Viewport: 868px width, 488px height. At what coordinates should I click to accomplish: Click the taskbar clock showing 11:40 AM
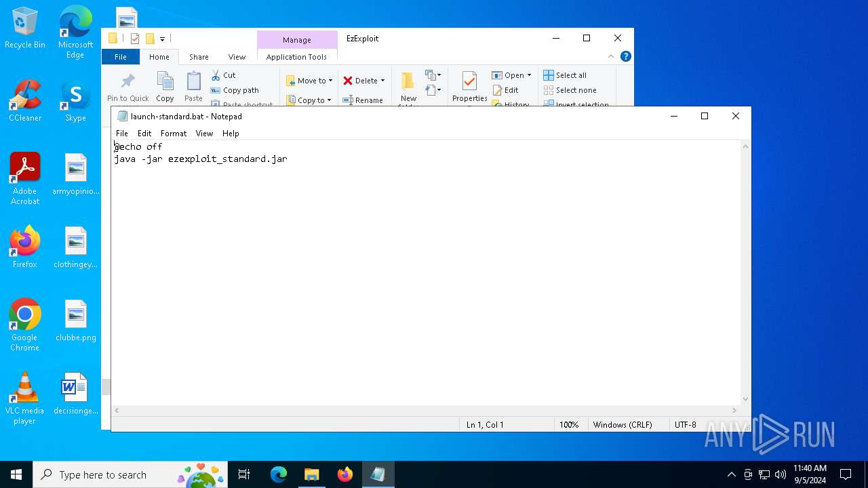point(810,474)
